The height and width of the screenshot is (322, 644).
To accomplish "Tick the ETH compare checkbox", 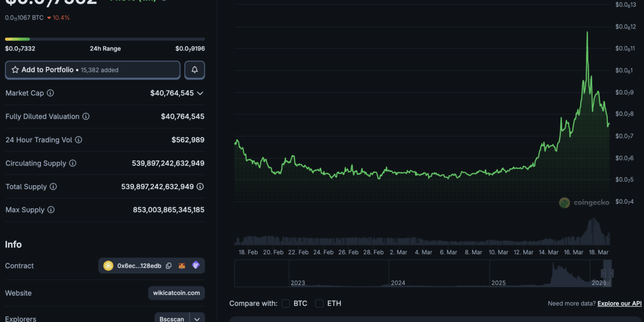I will point(320,303).
